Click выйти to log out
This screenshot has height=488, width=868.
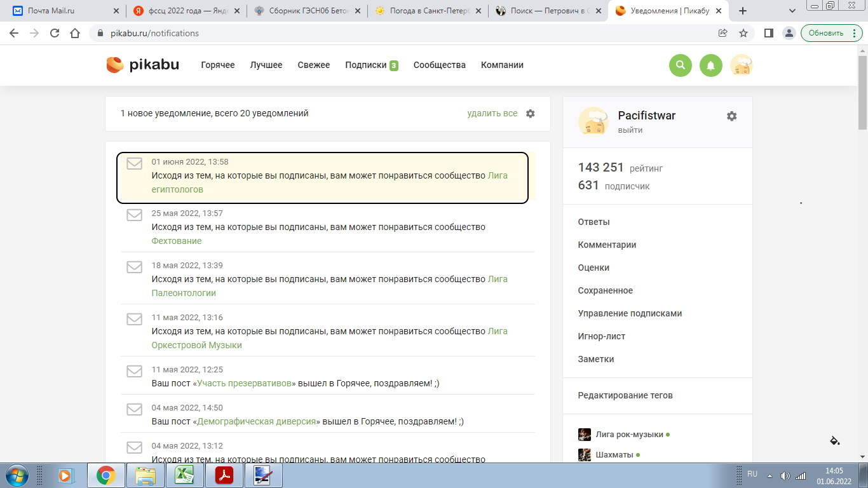[x=630, y=130]
